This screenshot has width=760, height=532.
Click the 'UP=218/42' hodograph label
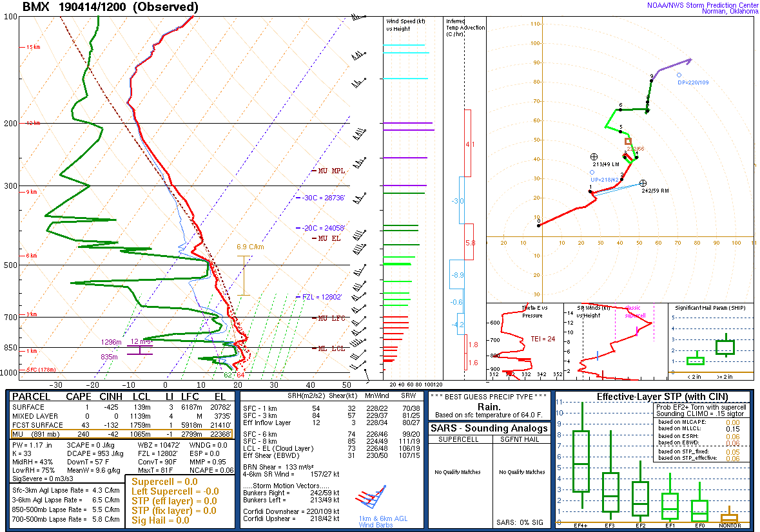(605, 180)
